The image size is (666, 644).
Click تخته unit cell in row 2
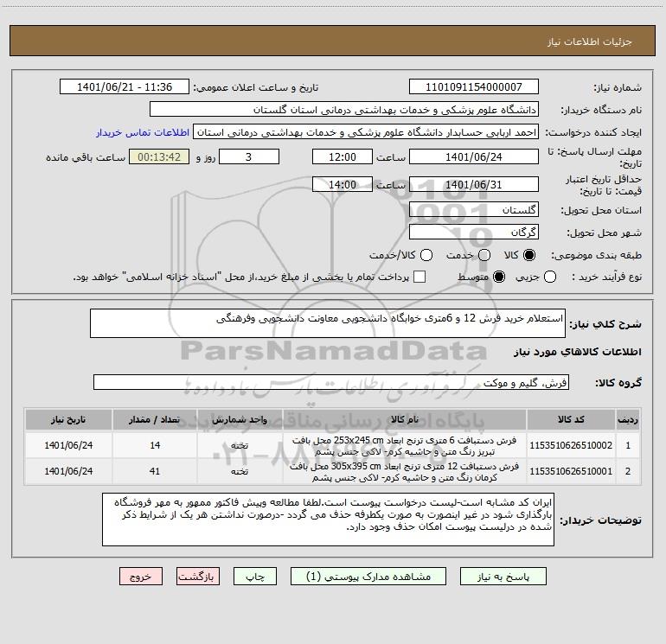[x=240, y=471]
